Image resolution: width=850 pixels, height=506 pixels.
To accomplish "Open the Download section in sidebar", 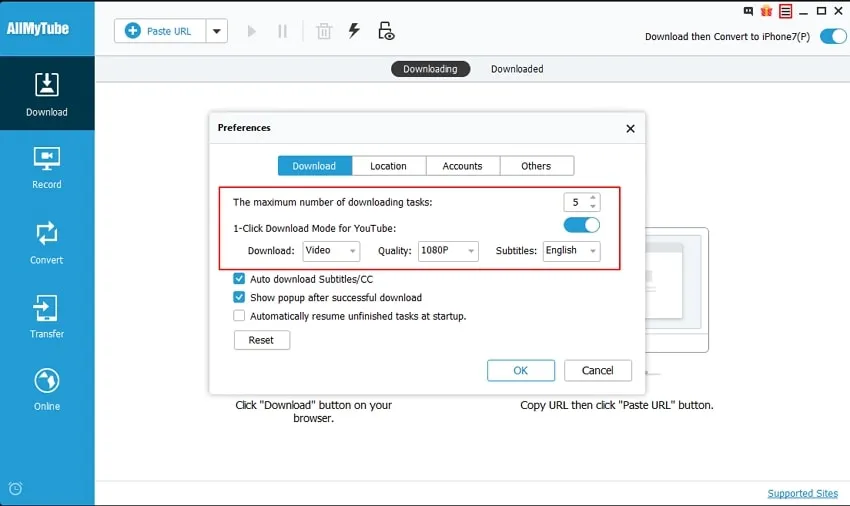I will click(47, 93).
